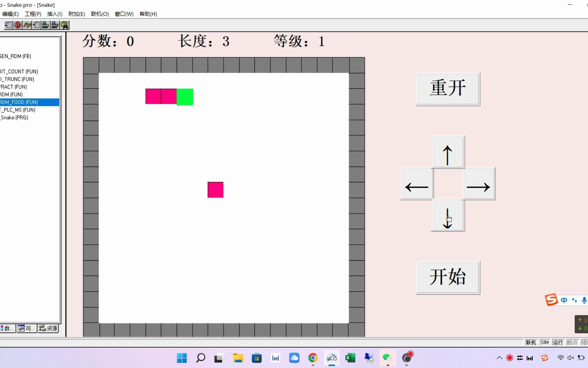588x368 pixels.
Task: Click the Sogou S tray icon
Action: [x=545, y=358]
